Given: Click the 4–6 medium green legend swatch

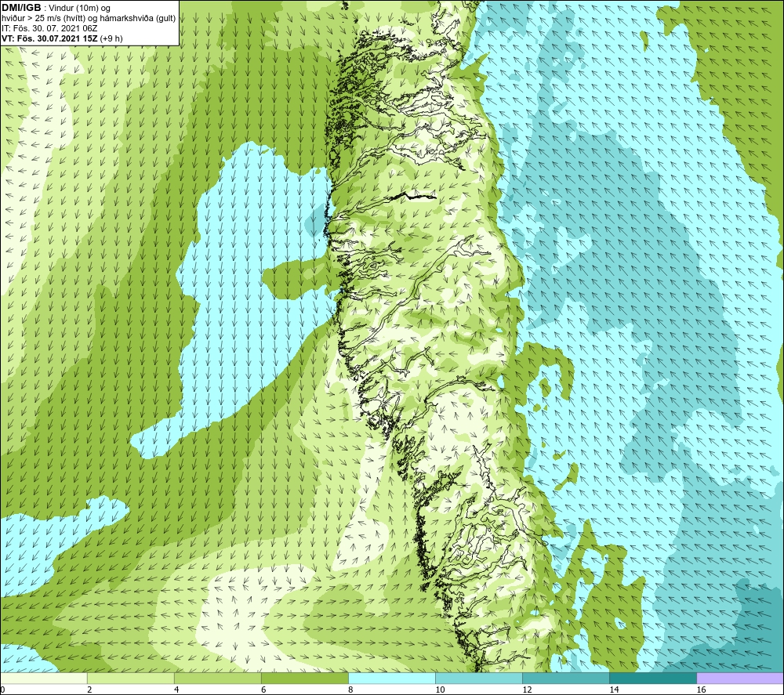Looking at the screenshot, I should (217, 678).
